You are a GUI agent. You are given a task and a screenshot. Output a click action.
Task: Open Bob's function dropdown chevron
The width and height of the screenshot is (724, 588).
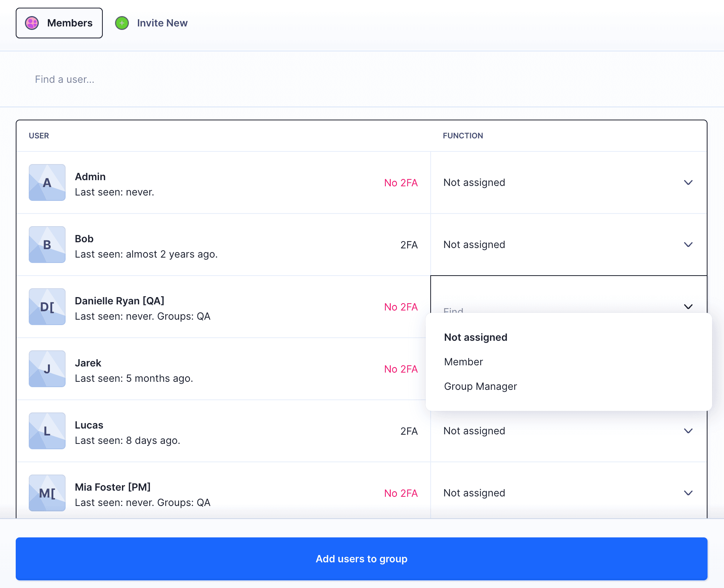point(688,245)
